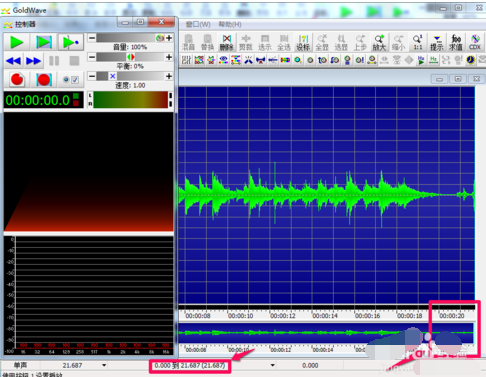Click the L/R level meter
Screen dimensions: 486x377
coord(130,100)
